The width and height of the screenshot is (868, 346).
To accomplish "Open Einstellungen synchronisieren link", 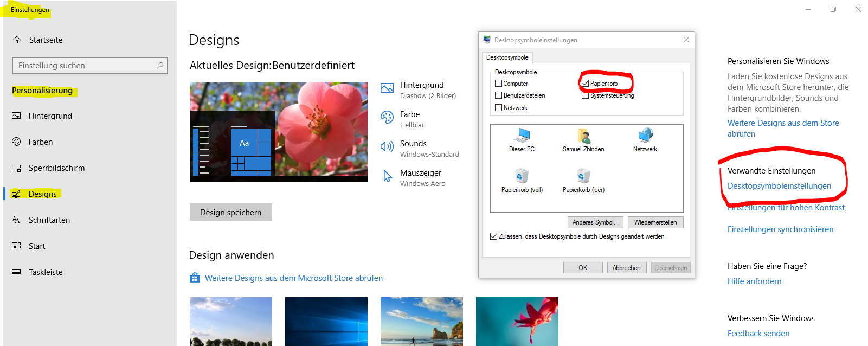I will (781, 229).
